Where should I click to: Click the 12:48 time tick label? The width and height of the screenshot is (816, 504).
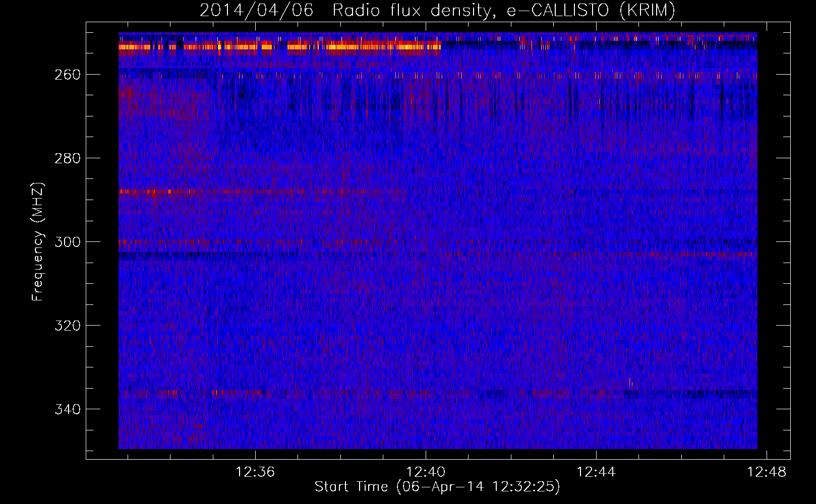tap(767, 472)
